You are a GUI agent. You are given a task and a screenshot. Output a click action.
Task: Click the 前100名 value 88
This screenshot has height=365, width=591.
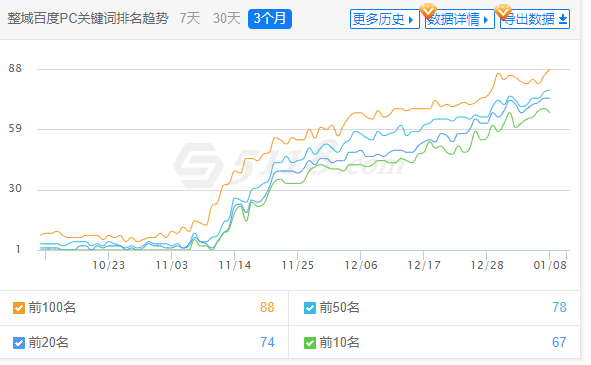pyautogui.click(x=267, y=307)
